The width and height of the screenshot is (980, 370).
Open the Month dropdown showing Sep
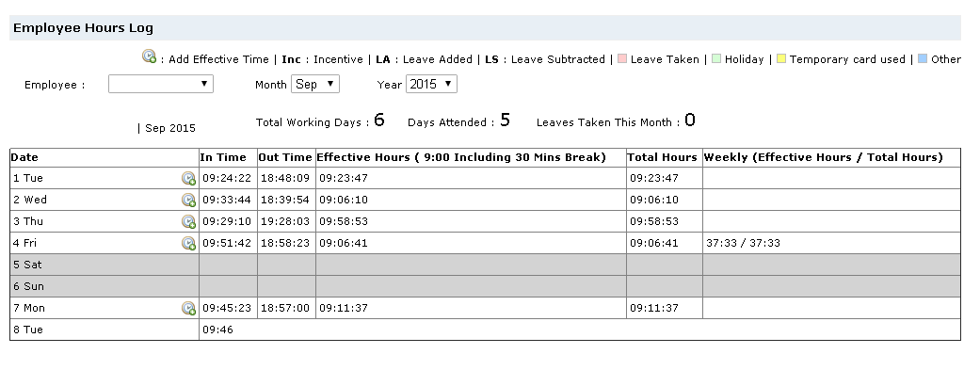[315, 84]
